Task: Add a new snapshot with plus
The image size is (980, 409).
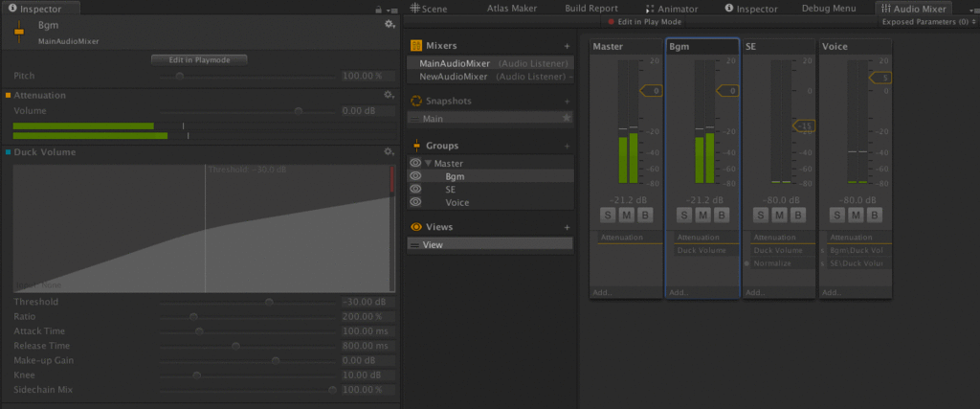Action: click(567, 102)
